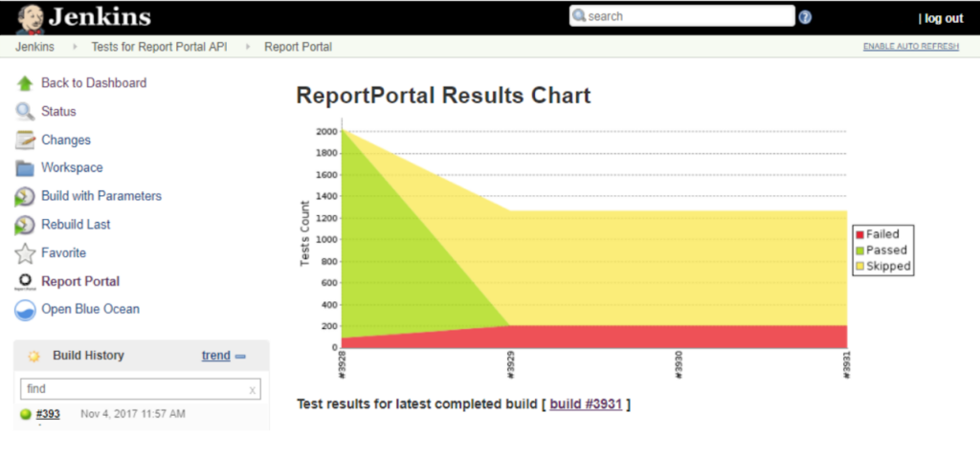Click the red Failed legend swatch
This screenshot has width=980, height=457.
point(859,235)
